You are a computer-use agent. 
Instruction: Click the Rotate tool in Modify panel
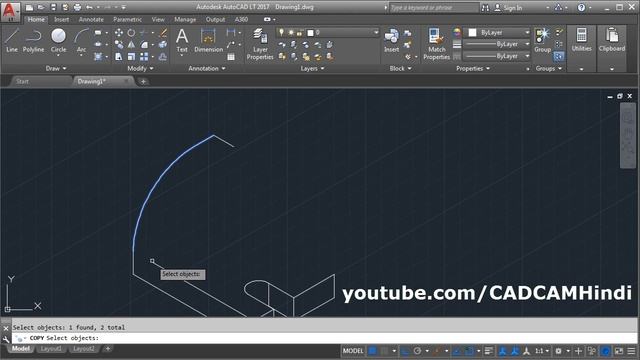pos(131,33)
